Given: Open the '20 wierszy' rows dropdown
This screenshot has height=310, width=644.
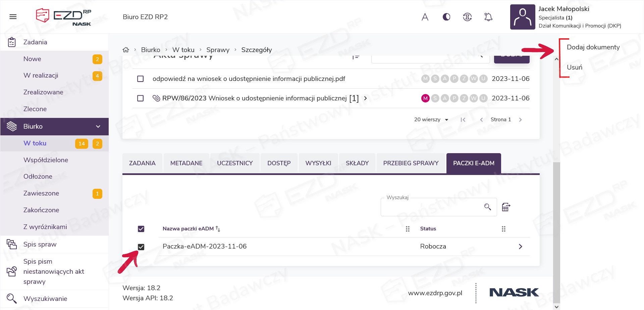Looking at the screenshot, I should (431, 120).
